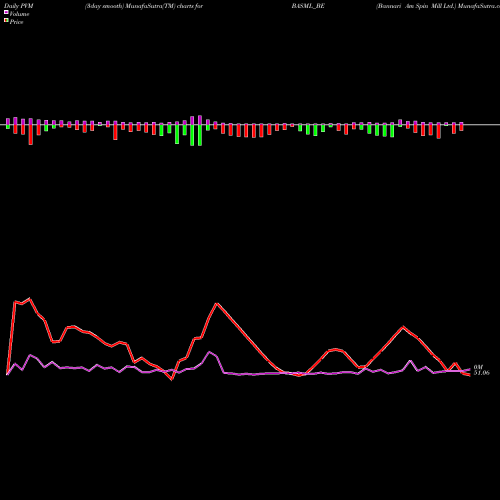Click the '0M' volume value label
Screen dimensions: 500x500
coord(478,367)
